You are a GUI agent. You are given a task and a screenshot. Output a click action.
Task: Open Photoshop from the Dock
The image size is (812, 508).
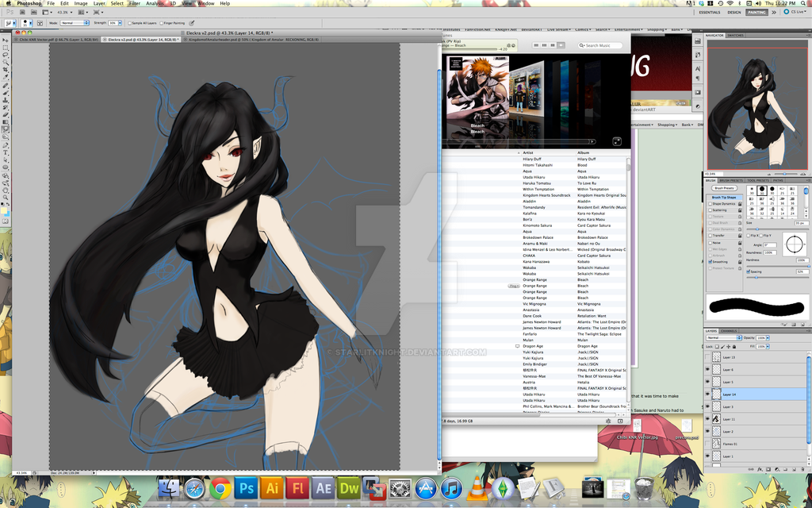coord(246,488)
